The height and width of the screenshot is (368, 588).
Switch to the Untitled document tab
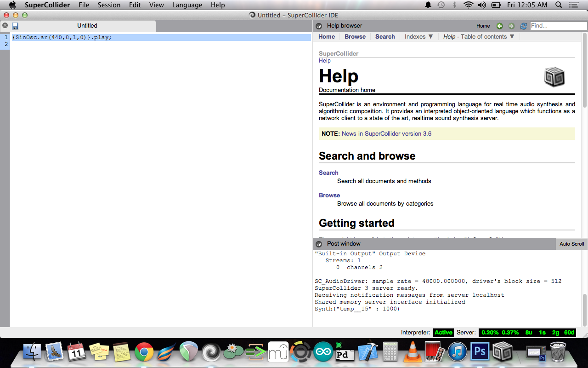coord(87,26)
